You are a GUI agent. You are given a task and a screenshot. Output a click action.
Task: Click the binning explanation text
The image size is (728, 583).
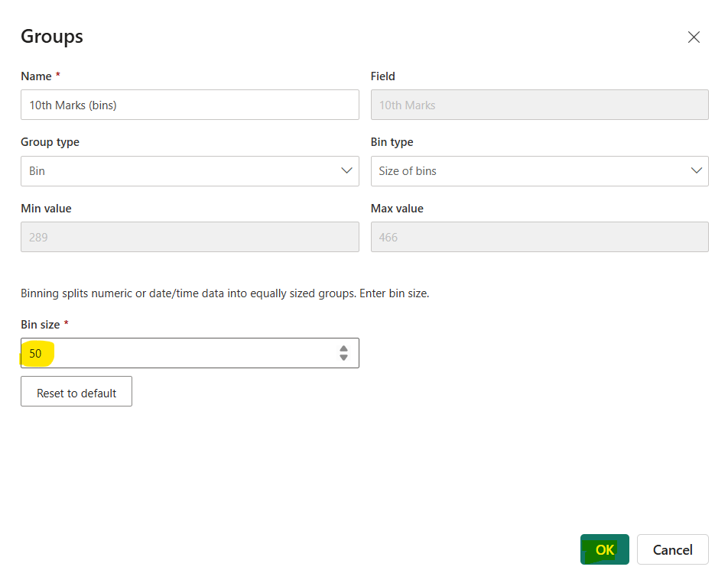click(x=223, y=293)
